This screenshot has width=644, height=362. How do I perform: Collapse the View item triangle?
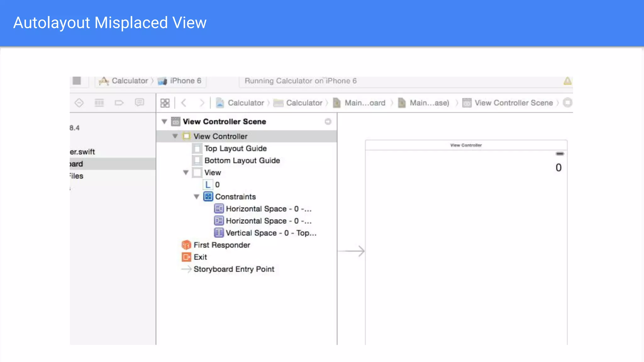pos(186,173)
